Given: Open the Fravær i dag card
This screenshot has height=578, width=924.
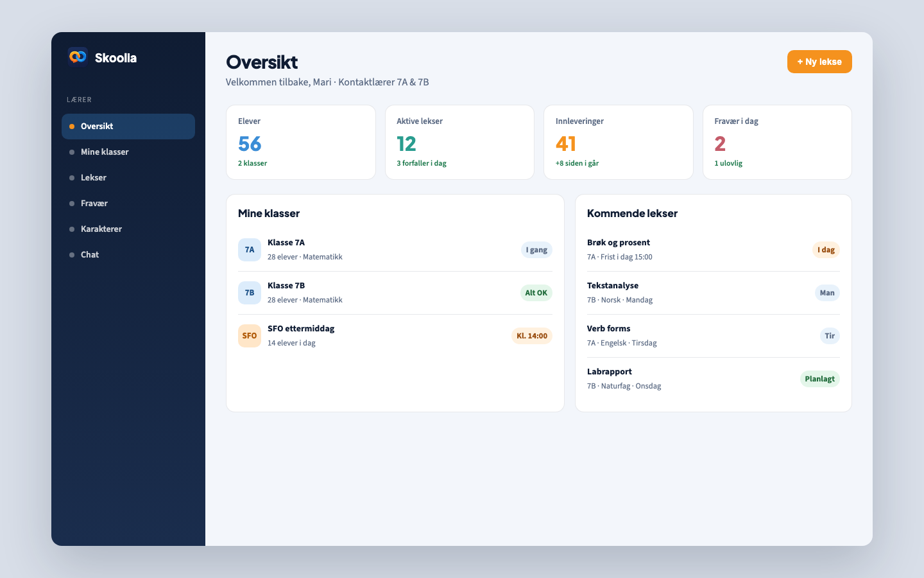Looking at the screenshot, I should pyautogui.click(x=777, y=142).
